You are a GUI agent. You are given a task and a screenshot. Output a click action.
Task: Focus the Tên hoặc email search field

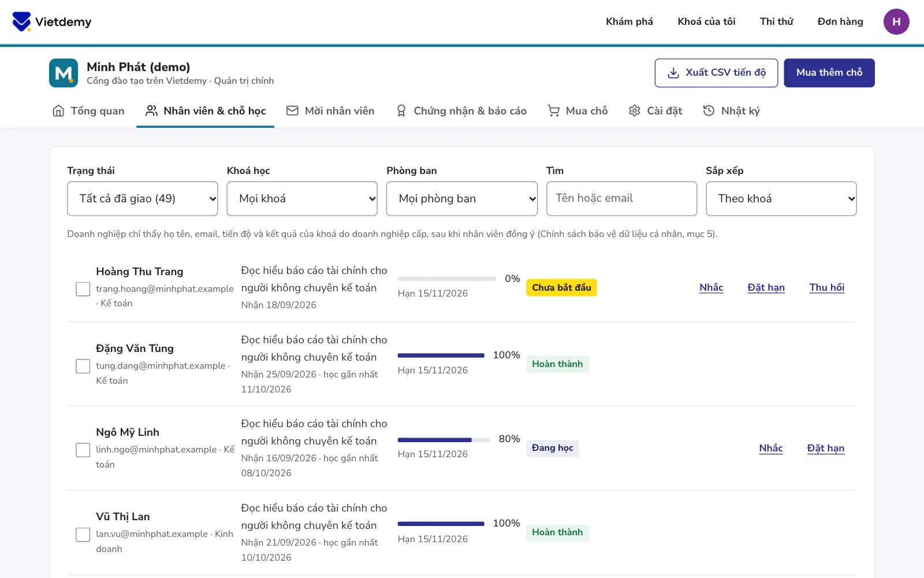click(x=622, y=199)
